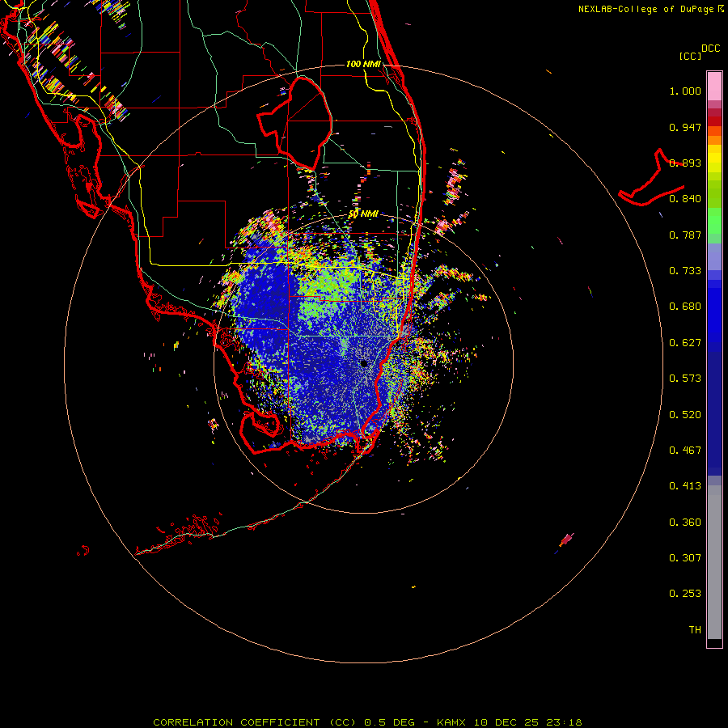
Task: Click the 10 DEC 25 date text
Action: (x=506, y=722)
